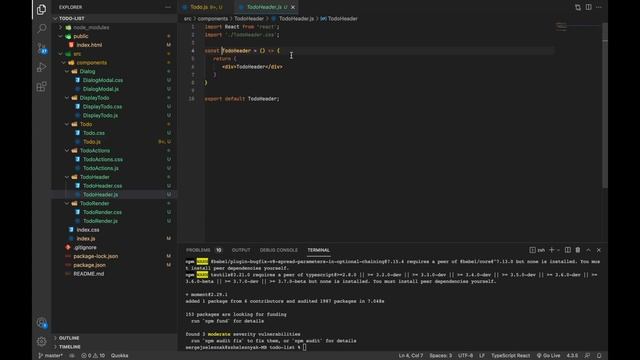
Task: Split the editor to the right
Action: pyautogui.click(x=589, y=7)
